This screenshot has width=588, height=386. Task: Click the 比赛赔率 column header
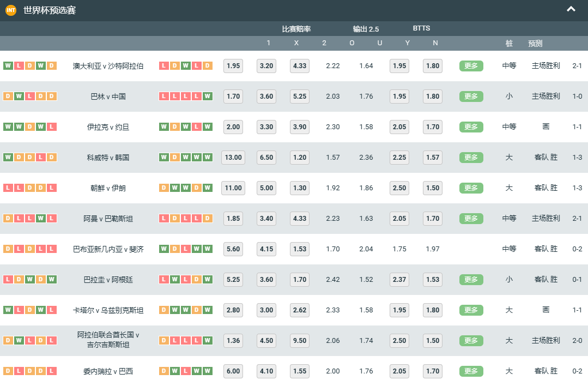(296, 29)
